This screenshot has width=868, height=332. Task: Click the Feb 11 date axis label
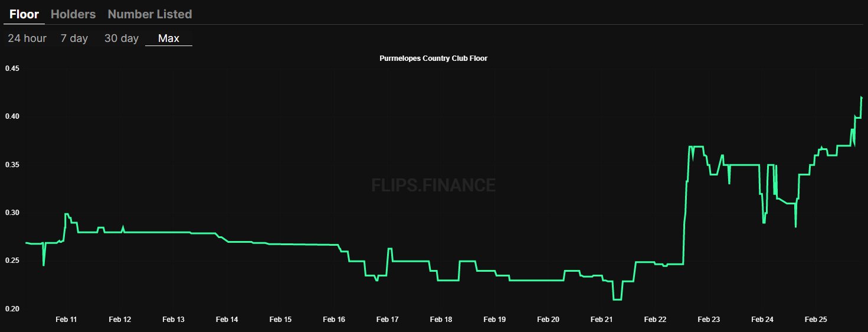click(66, 320)
